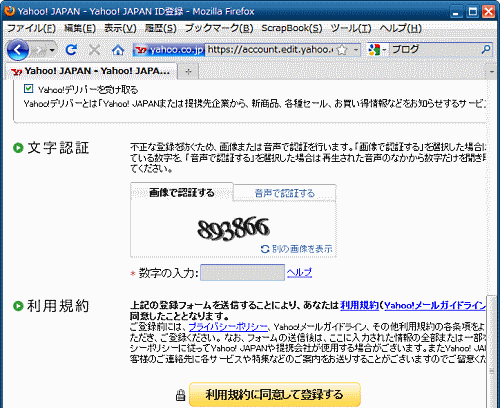Open the ファイル(F) menu
500x408 pixels.
(x=31, y=28)
